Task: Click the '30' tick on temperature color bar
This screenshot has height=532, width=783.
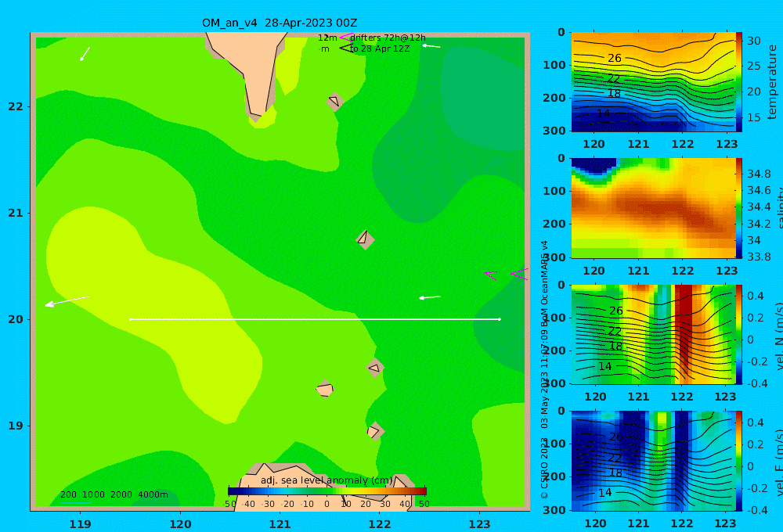Action: pyautogui.click(x=753, y=41)
